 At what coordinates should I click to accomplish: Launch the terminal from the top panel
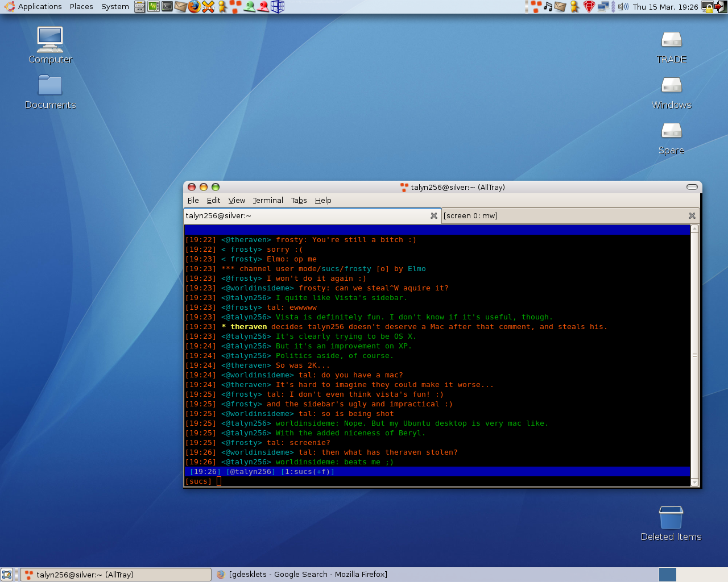pyautogui.click(x=167, y=7)
